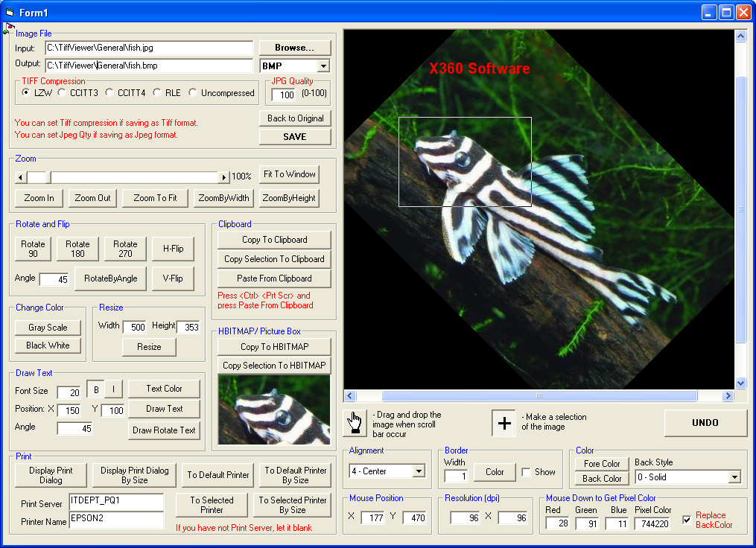Rotate the image 90 degrees
The image size is (756, 548).
[33, 248]
